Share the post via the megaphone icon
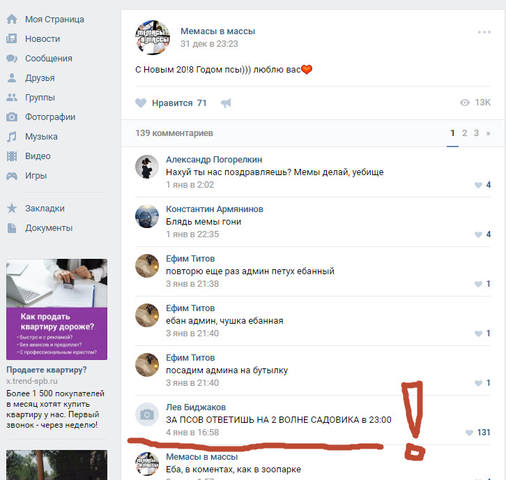Screen dimensions: 506x480 pyautogui.click(x=226, y=103)
